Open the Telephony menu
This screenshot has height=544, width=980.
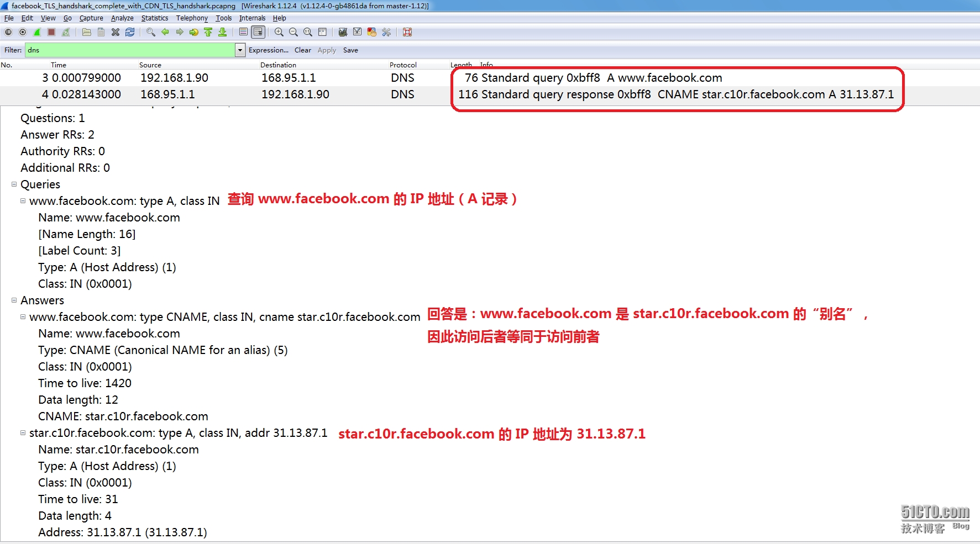coord(192,18)
